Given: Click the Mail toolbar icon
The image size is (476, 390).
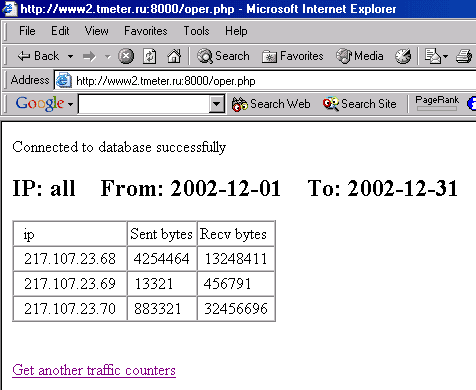Looking at the screenshot, I should click(x=433, y=56).
